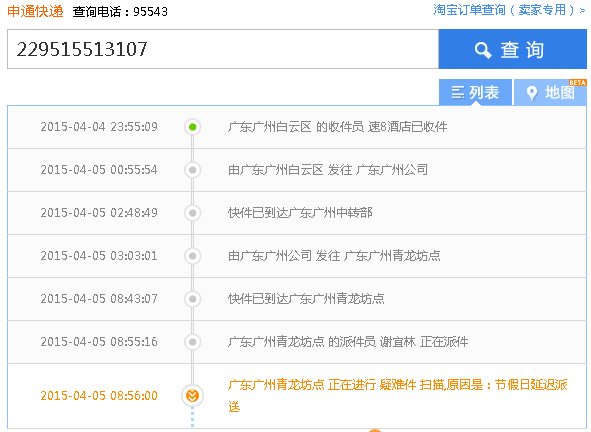Click the timestamp 2015-04-05 00:55:54
The width and height of the screenshot is (591, 432).
pos(99,170)
